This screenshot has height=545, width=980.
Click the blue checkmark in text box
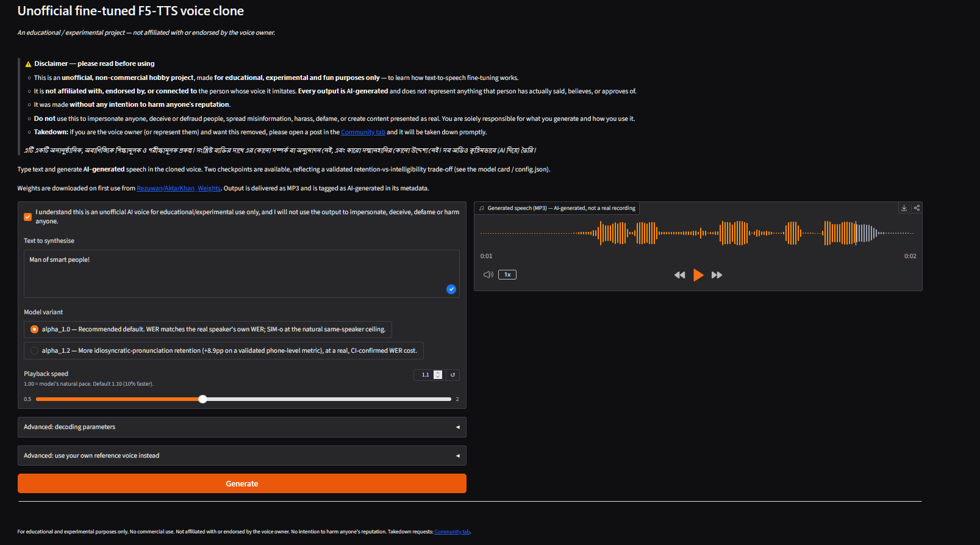[451, 289]
